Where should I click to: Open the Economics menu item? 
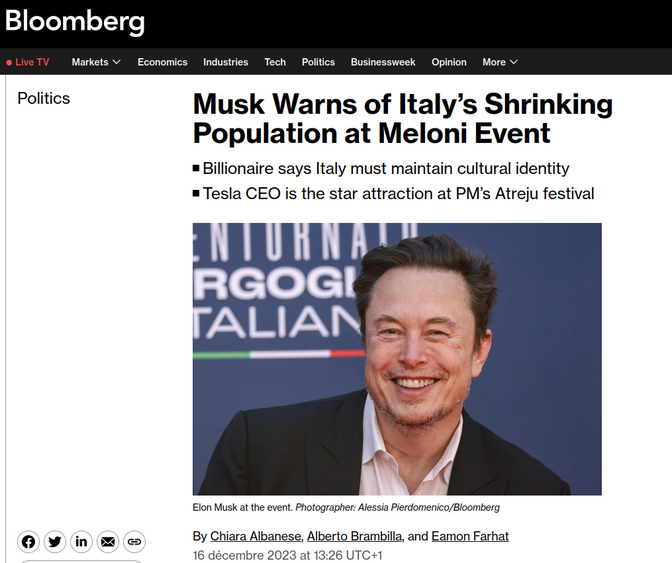(162, 62)
